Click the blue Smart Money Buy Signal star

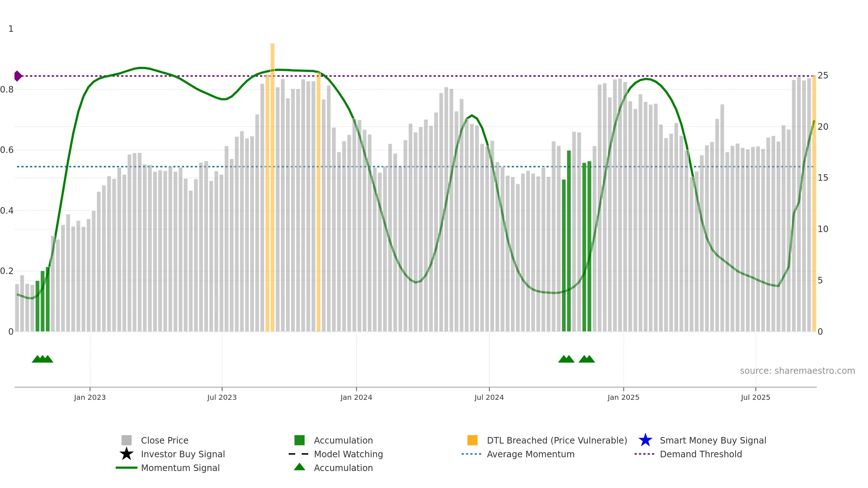pyautogui.click(x=645, y=440)
